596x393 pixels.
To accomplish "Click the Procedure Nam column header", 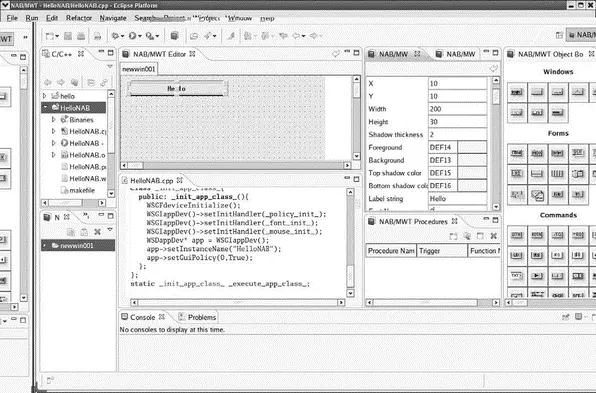I will coord(391,251).
